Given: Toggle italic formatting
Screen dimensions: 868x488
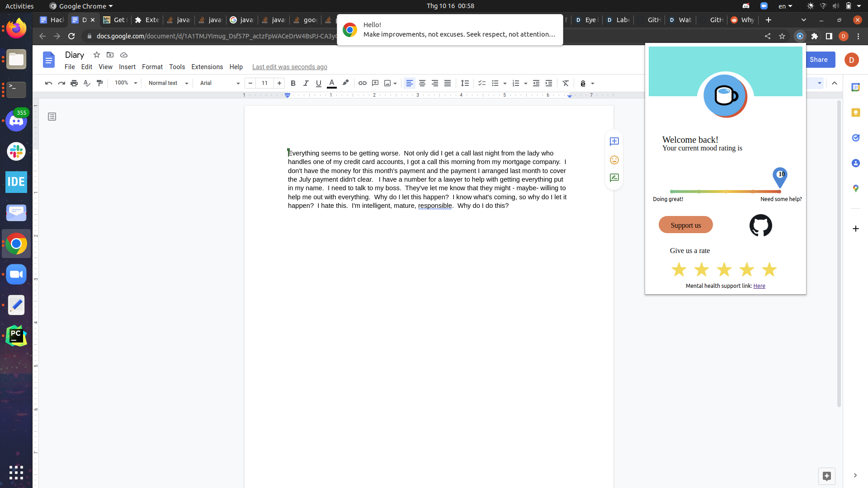Looking at the screenshot, I should (306, 83).
